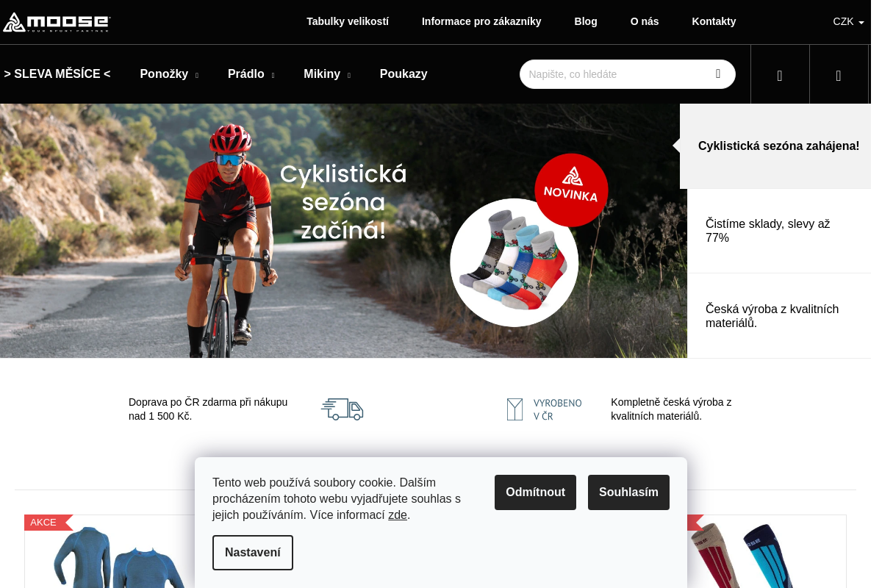Open the shopping cart icon

coord(839,75)
